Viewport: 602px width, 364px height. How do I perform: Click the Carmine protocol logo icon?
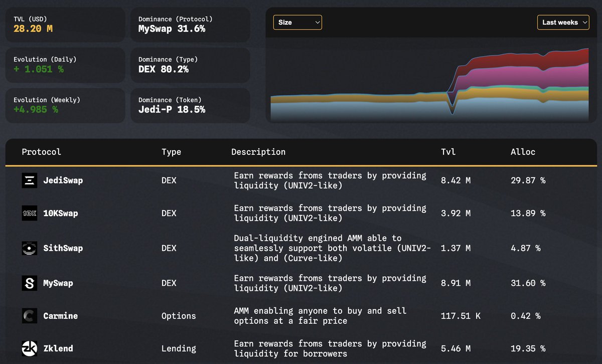point(30,316)
